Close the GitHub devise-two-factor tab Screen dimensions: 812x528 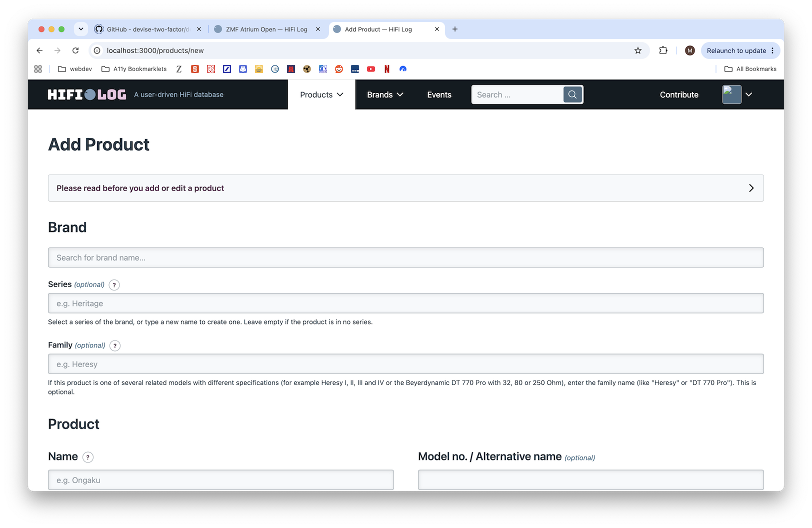[x=199, y=29]
